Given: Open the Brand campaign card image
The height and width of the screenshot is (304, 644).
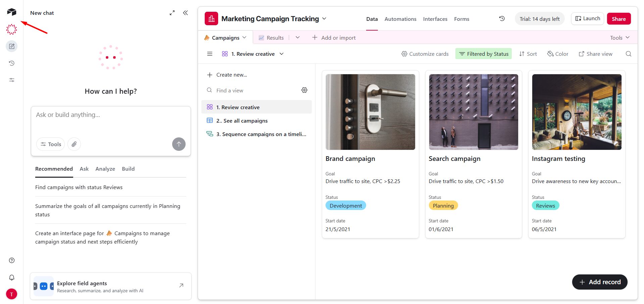Looking at the screenshot, I should coord(370,112).
